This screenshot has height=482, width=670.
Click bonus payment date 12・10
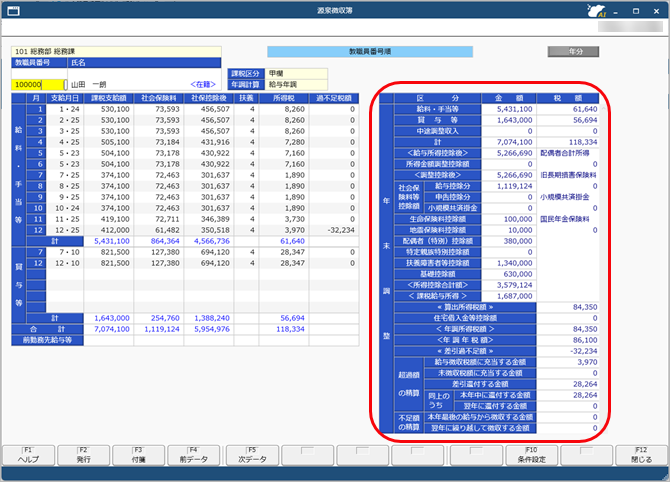65,263
